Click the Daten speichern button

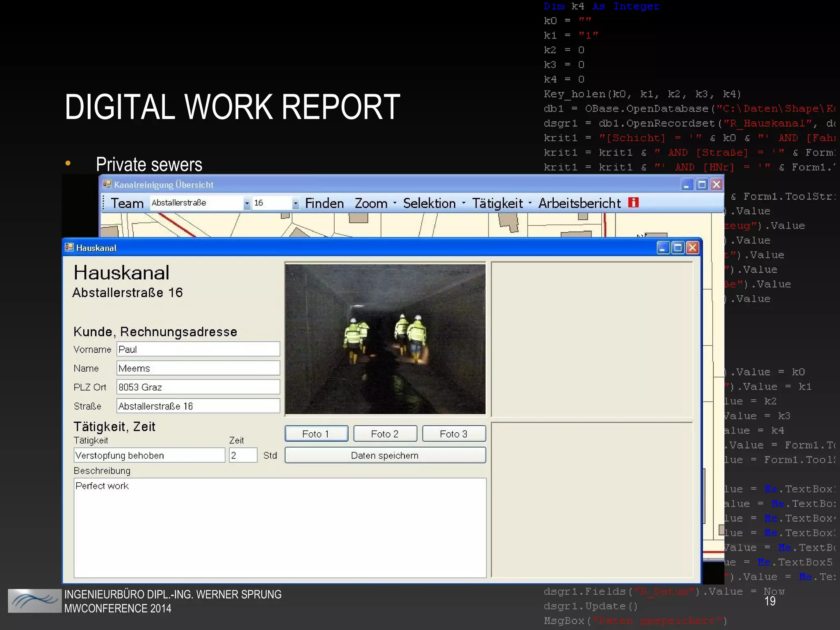(x=385, y=455)
